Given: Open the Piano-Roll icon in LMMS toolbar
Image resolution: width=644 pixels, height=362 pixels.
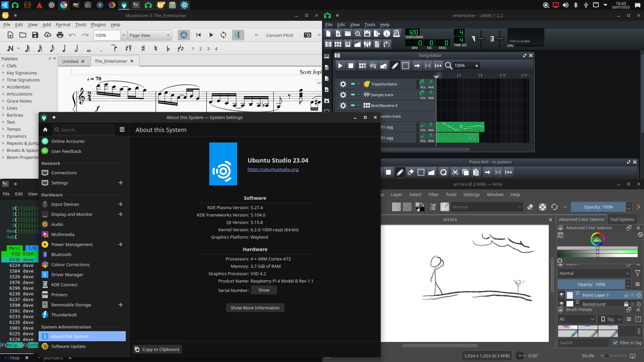Looking at the screenshot, I should tap(348, 44).
